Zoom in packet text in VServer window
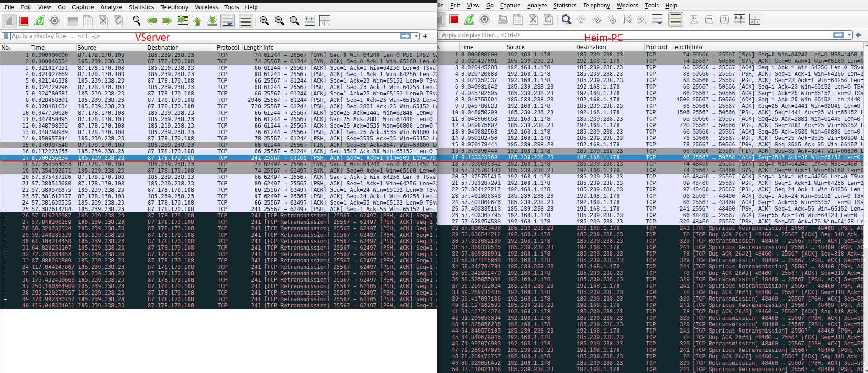 [264, 21]
